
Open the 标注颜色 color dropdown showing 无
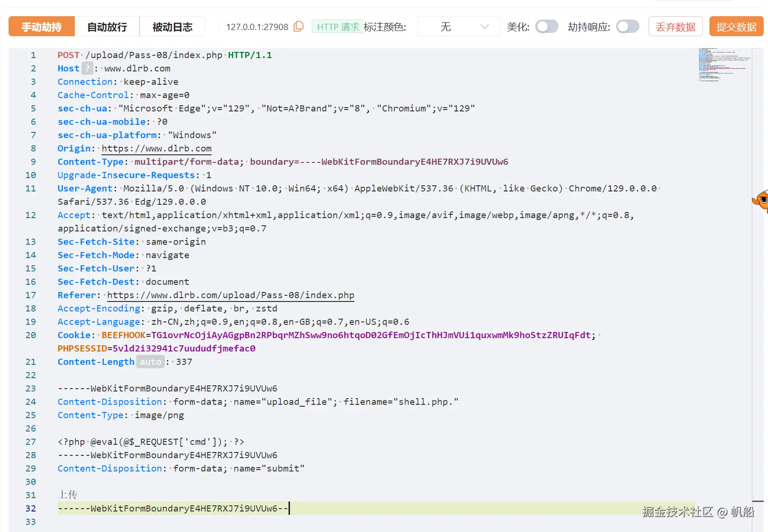tap(459, 27)
